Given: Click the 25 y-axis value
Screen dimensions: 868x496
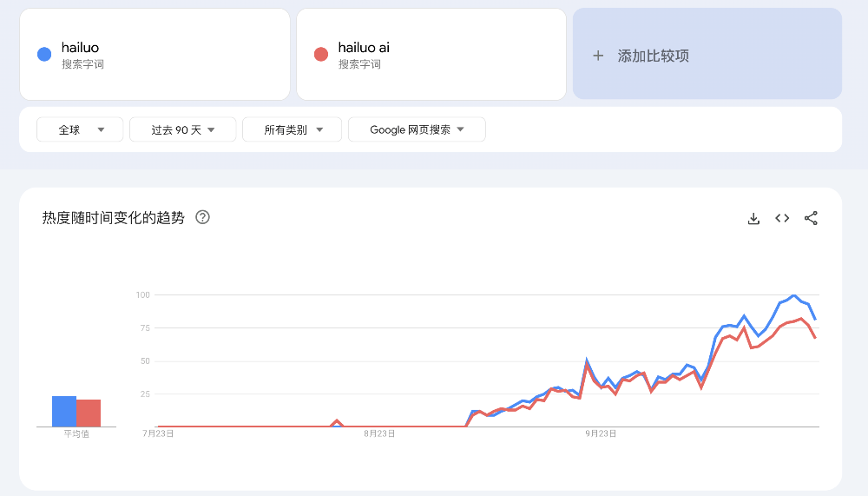Looking at the screenshot, I should pos(145,394).
